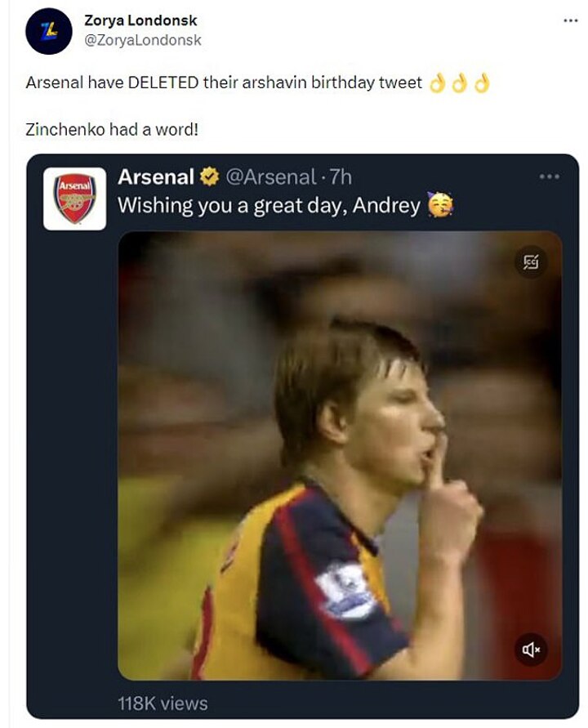Image resolution: width=588 pixels, height=728 pixels.
Task: Click the @ZoryaLondonsk handle
Action: [x=143, y=39]
